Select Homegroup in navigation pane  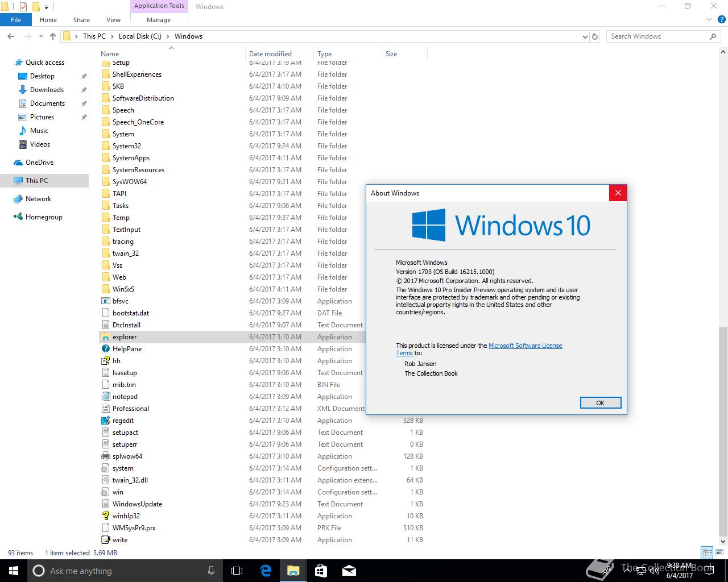pos(44,217)
